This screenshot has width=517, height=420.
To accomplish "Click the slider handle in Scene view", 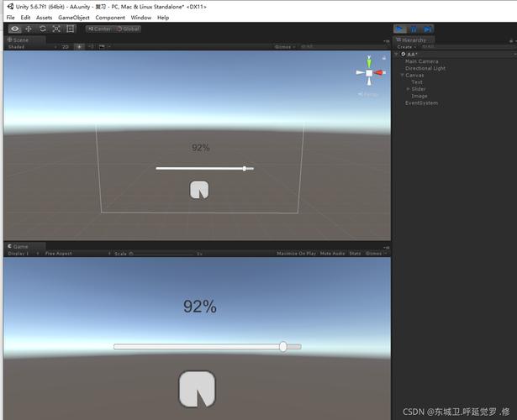I will coord(245,168).
